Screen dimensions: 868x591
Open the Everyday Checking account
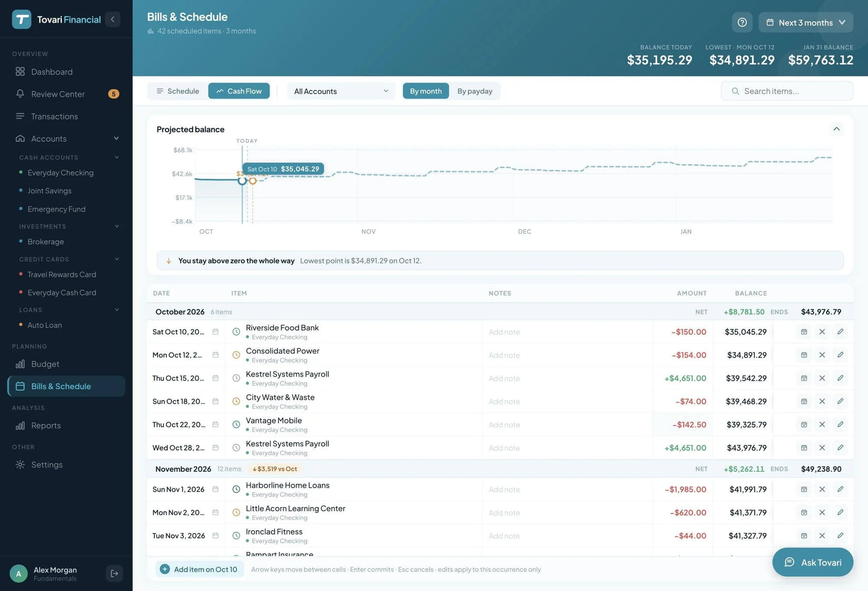pyautogui.click(x=60, y=173)
